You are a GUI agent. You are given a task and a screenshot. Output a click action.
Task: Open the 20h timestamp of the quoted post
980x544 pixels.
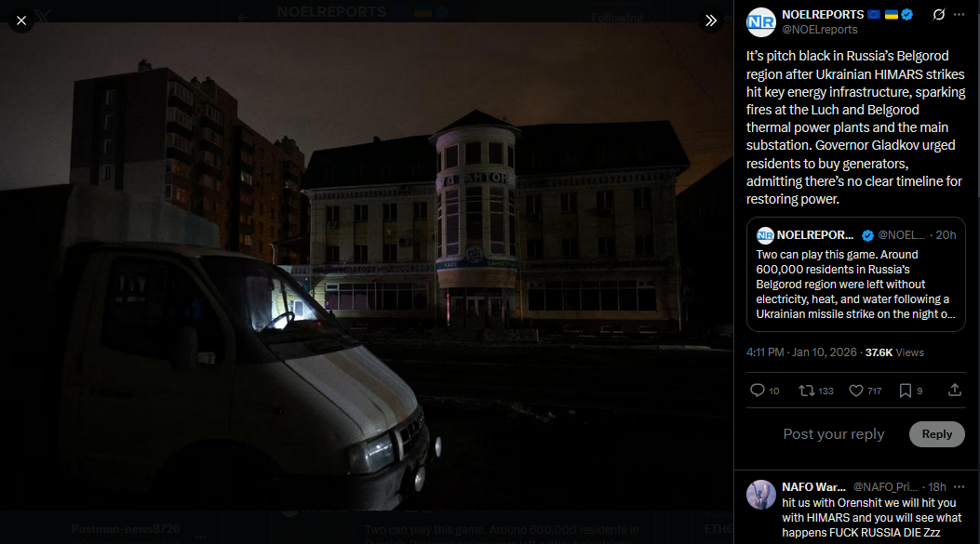946,235
